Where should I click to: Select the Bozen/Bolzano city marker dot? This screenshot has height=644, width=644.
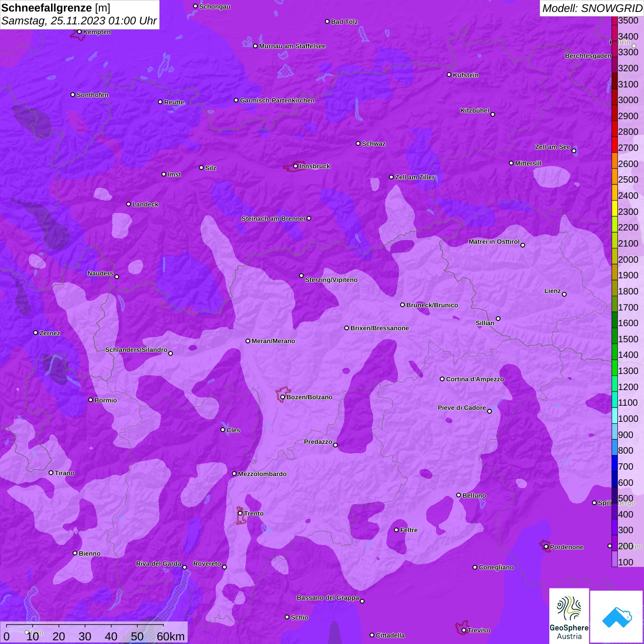tap(282, 397)
